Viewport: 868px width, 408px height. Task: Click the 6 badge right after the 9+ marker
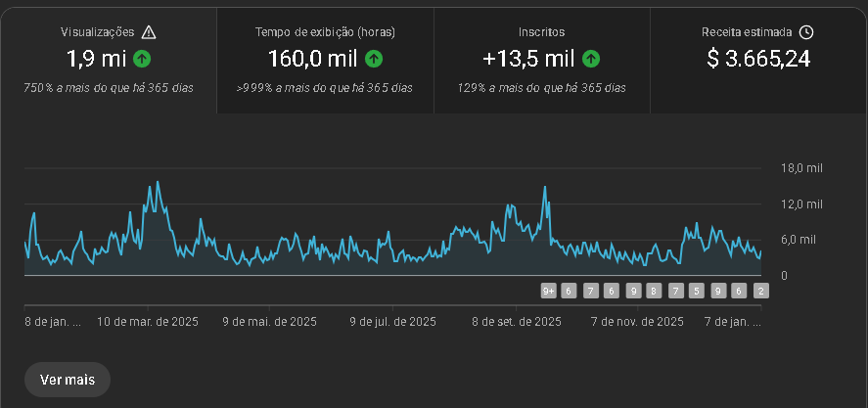tap(569, 291)
